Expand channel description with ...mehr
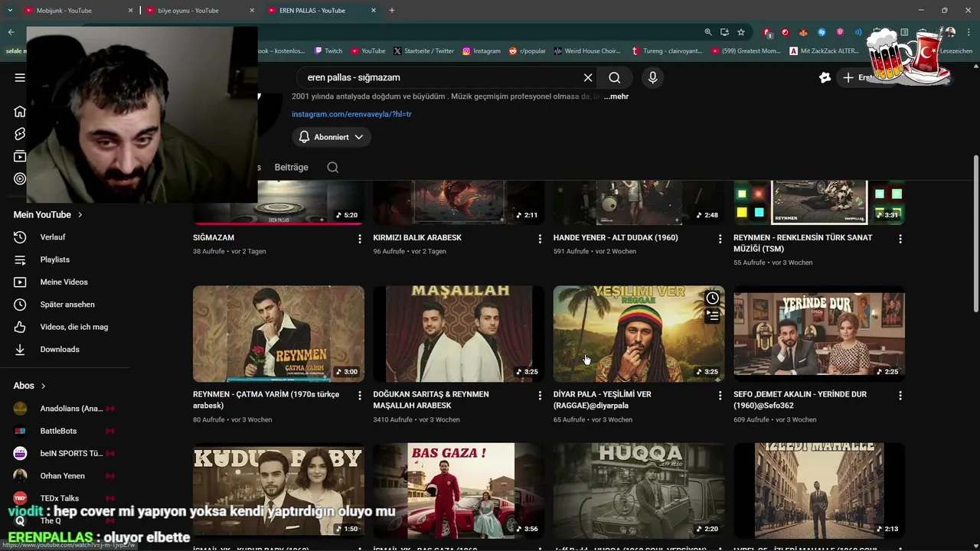 616,96
